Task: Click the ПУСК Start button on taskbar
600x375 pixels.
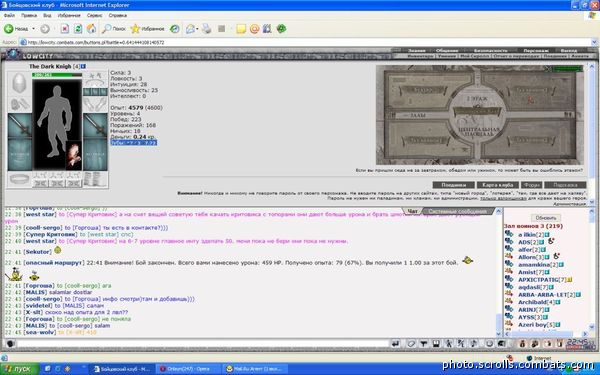Action: point(20,369)
